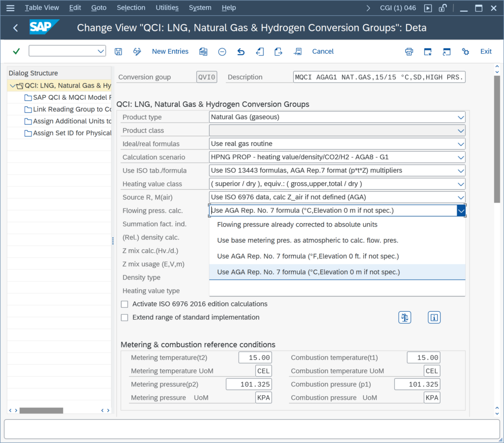Open the Selection menu

[131, 8]
